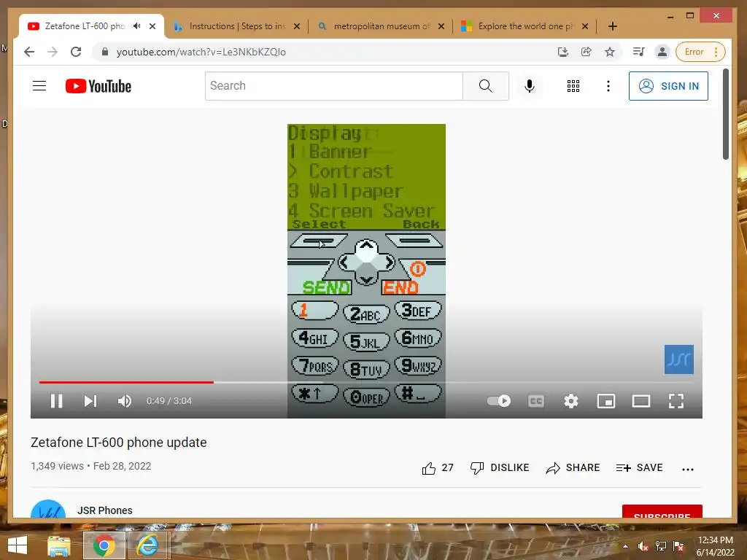Click the JSR channel watermark on video

click(679, 359)
